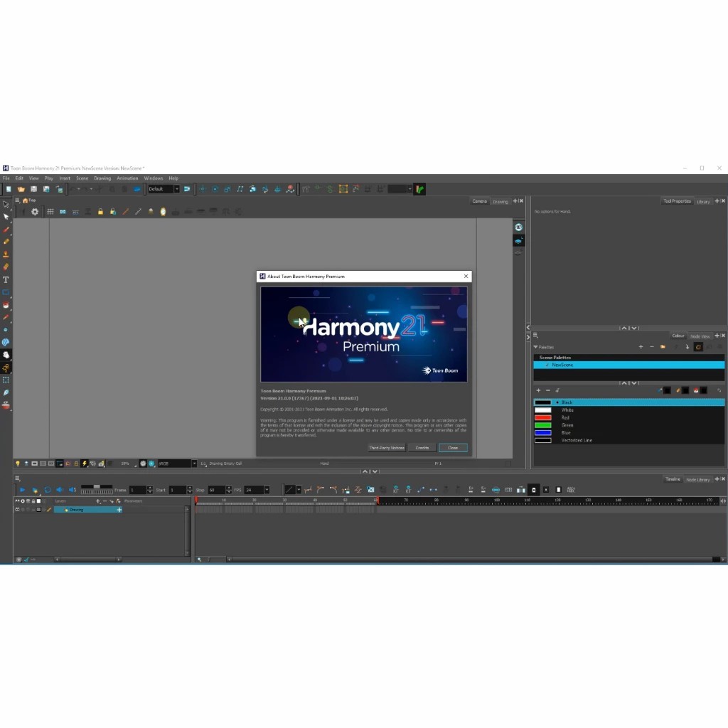This screenshot has height=728, width=728.
Task: Toggle the unlocked padlock icon in Camera toolbar
Action: tap(113, 212)
